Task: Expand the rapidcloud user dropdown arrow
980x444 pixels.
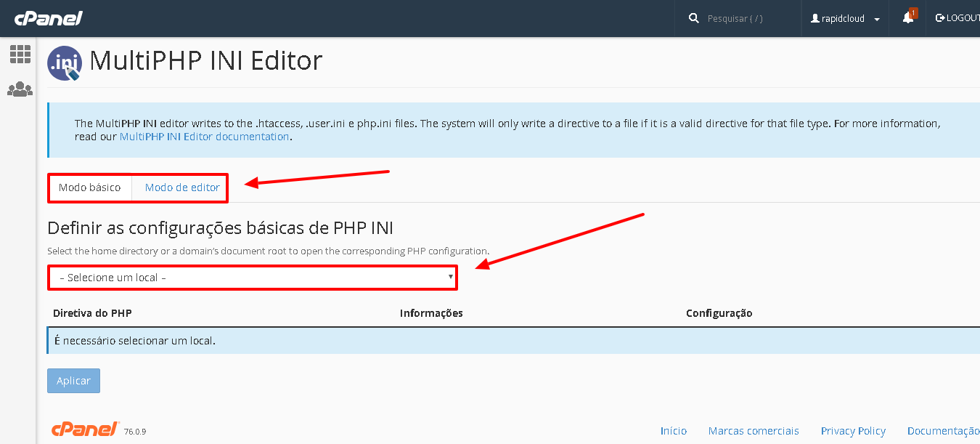Action: point(877,20)
